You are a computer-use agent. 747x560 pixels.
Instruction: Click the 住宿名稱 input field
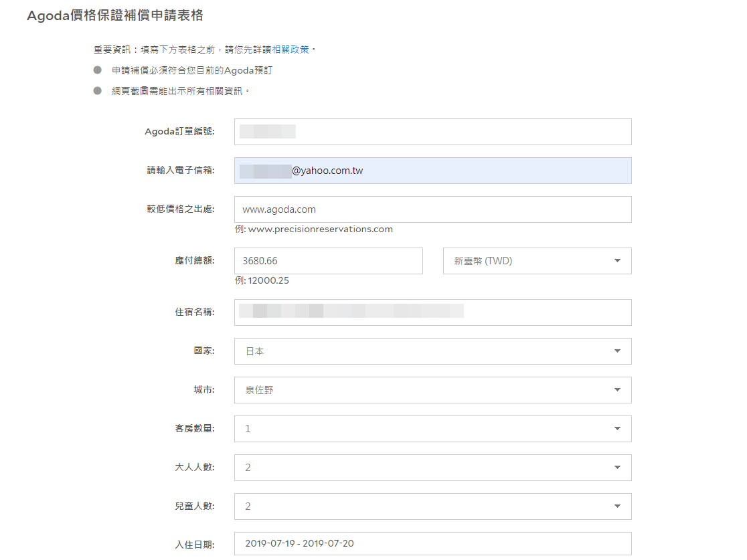(x=432, y=312)
